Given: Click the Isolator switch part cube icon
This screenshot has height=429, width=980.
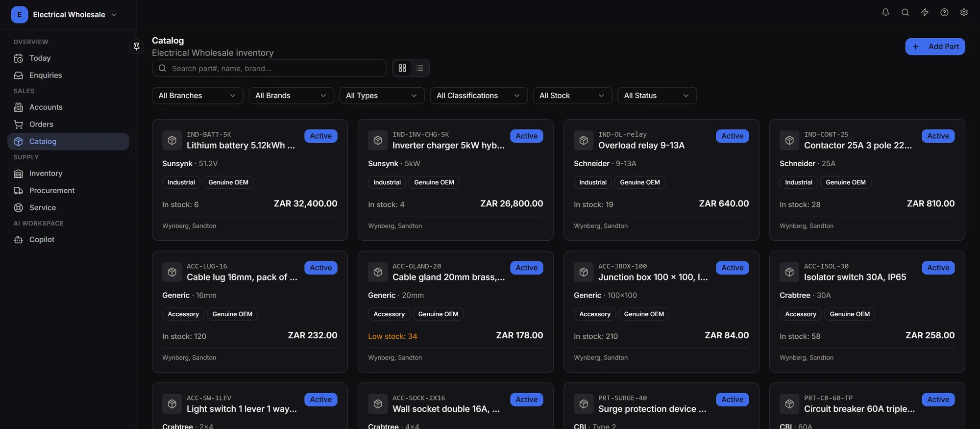Looking at the screenshot, I should (x=789, y=272).
